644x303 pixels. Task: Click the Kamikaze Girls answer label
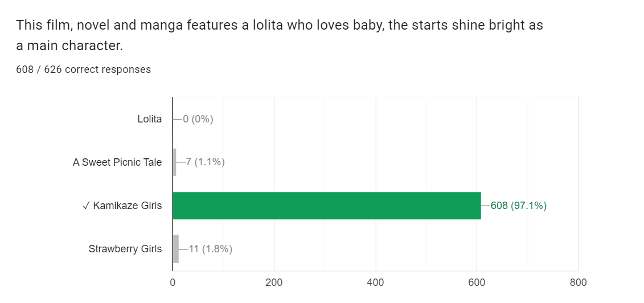pyautogui.click(x=128, y=206)
